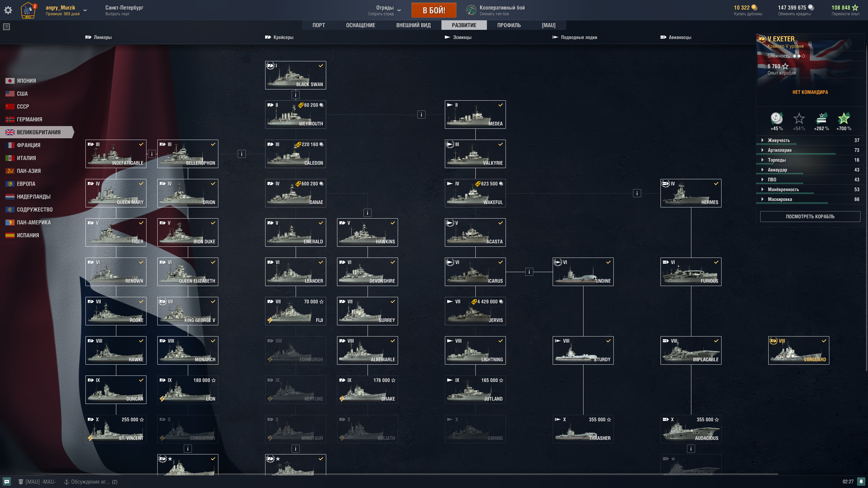Click the doubloons coin icon
This screenshot has height=488, width=868.
click(754, 7)
